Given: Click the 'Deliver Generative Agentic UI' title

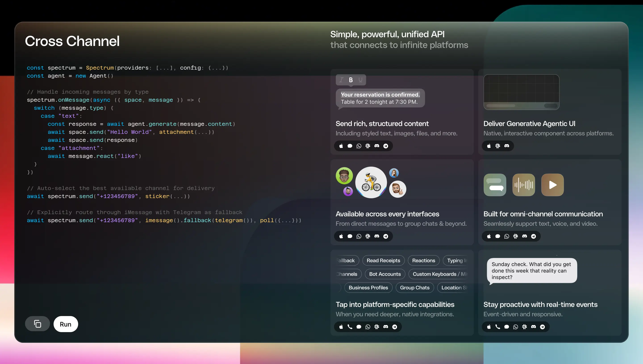Looking at the screenshot, I should click(x=529, y=124).
